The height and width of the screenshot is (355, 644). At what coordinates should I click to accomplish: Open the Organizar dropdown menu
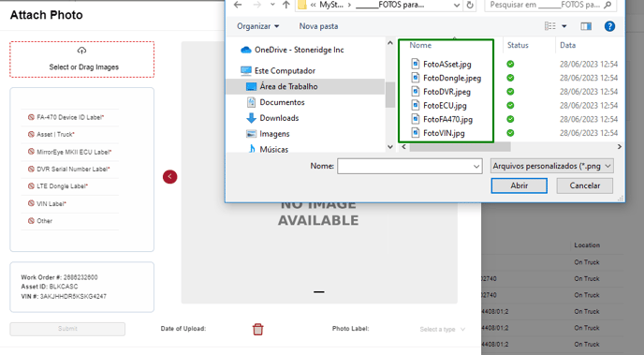coord(258,26)
